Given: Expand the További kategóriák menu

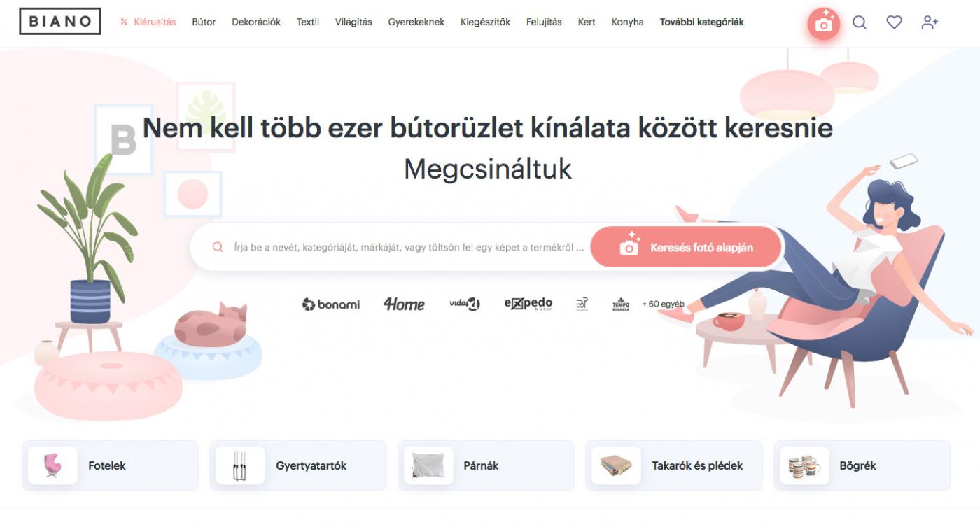Looking at the screenshot, I should pyautogui.click(x=701, y=22).
